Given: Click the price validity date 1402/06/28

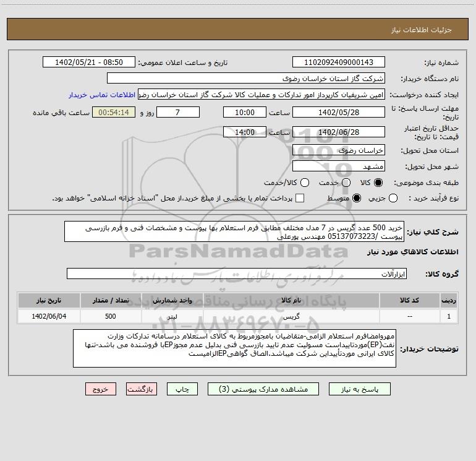Looking at the screenshot, I should (339, 132).
